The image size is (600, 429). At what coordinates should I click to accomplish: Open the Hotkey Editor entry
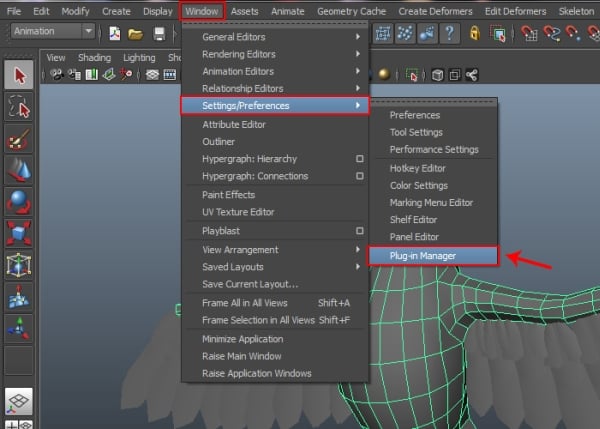(417, 168)
